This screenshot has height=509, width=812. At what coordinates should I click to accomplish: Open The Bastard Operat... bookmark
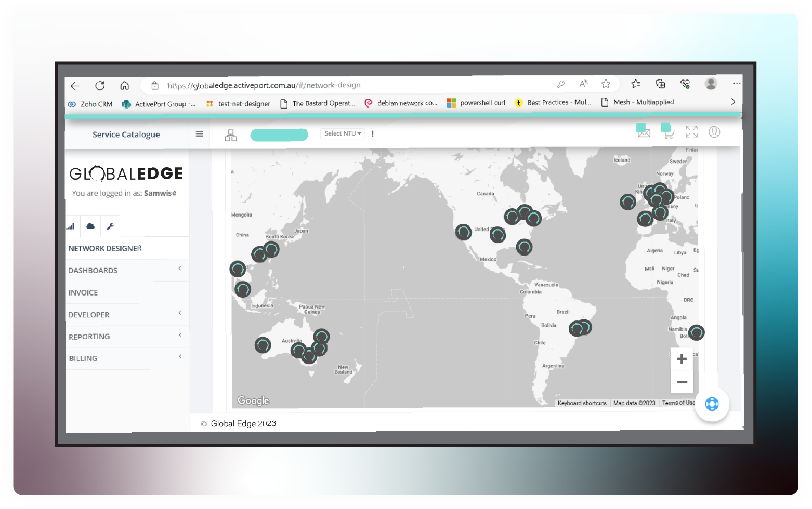coord(318,103)
